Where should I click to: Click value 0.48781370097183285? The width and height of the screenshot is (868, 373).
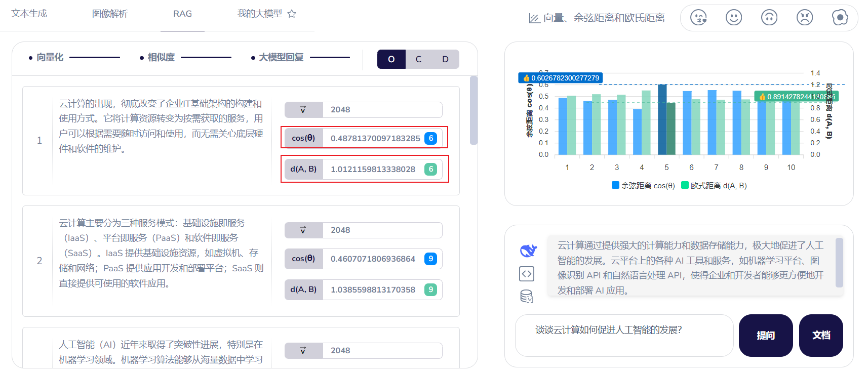pyautogui.click(x=375, y=138)
